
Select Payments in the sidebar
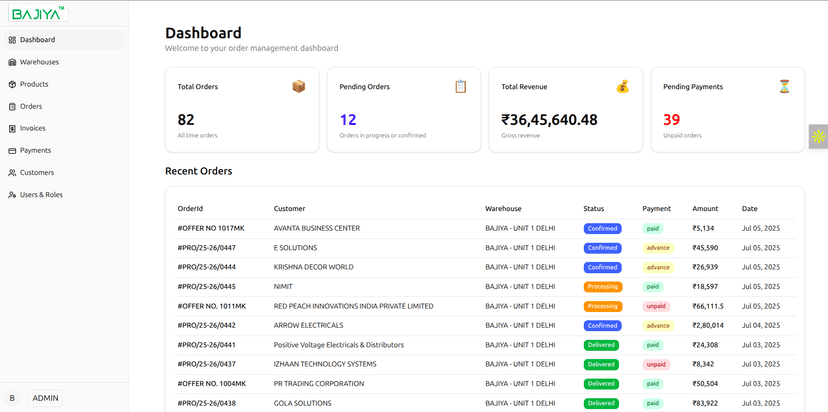(64, 151)
